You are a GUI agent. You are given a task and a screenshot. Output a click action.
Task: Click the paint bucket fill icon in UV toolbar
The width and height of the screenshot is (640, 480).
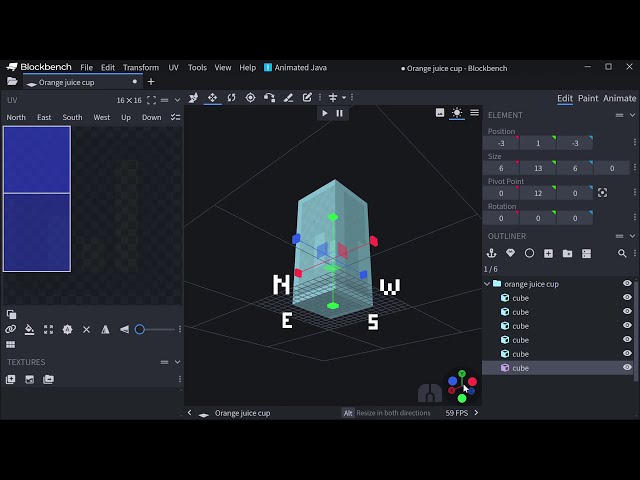click(x=29, y=329)
